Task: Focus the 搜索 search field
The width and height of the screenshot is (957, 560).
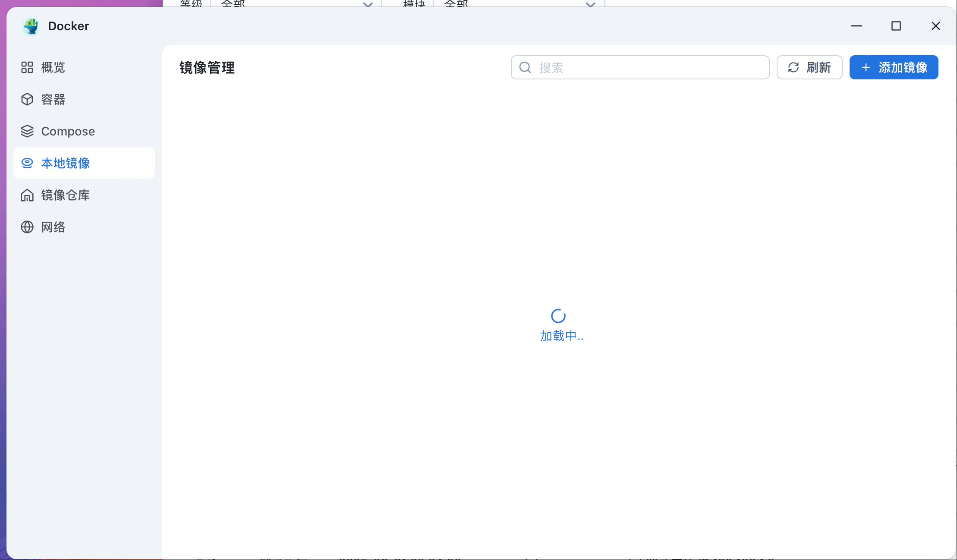Action: tap(647, 67)
